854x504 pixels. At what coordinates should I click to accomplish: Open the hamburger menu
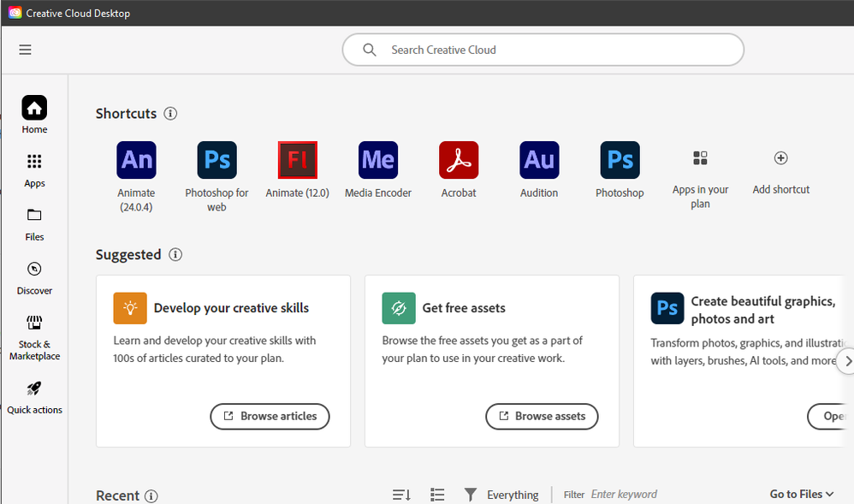pos(25,50)
